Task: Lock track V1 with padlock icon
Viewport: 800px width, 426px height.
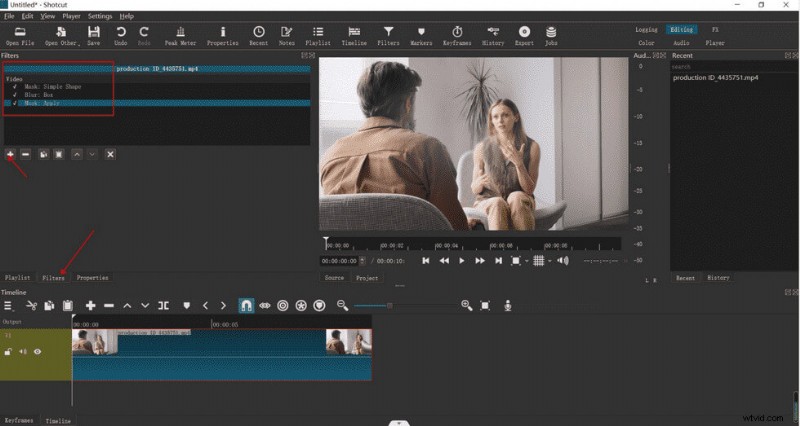Action: point(8,352)
